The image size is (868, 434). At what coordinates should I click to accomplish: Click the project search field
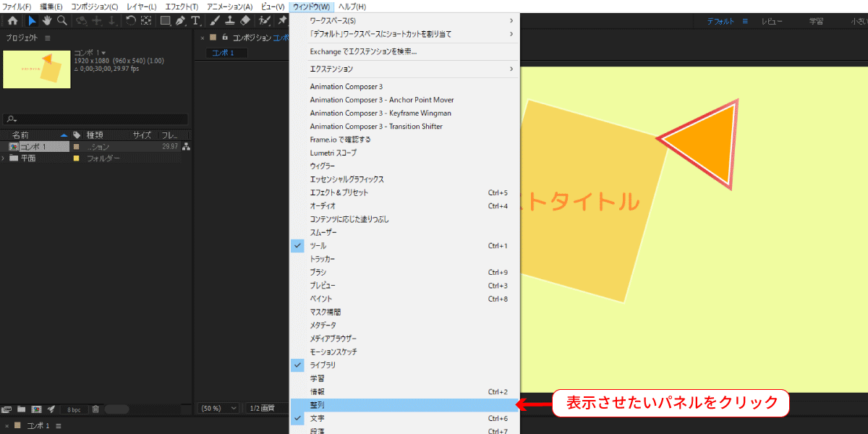point(95,119)
